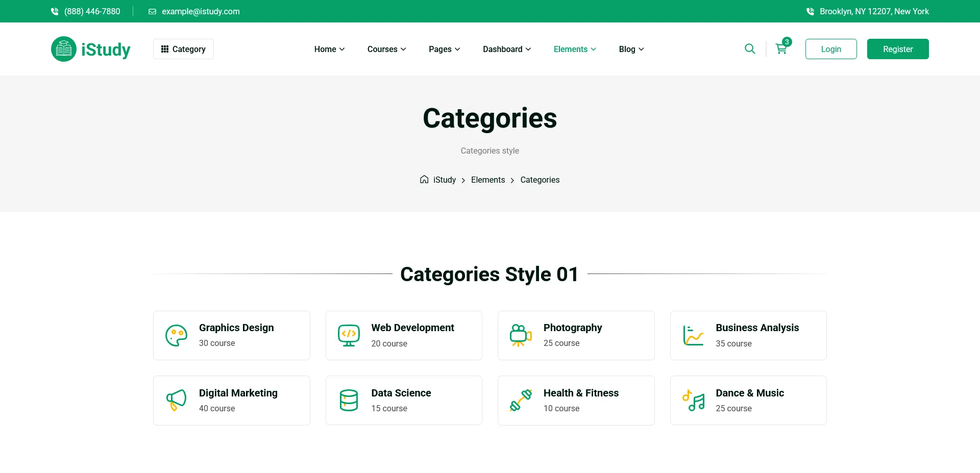Go to Elements in the breadcrumb
This screenshot has height=473, width=980.
pos(487,180)
